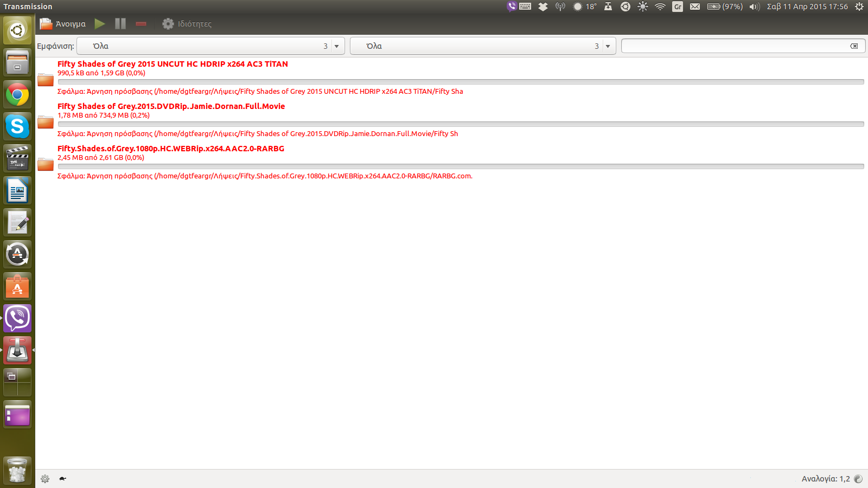This screenshot has width=868, height=488.
Task: Toggle the turtle alternative speed limits
Action: click(x=63, y=479)
